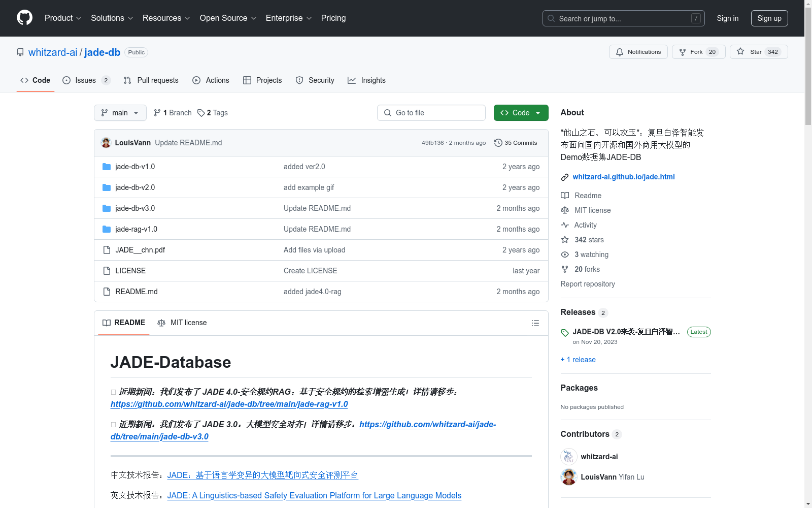Viewport: 812px width, 508px height.
Task: Click the Sign up button
Action: (x=769, y=18)
